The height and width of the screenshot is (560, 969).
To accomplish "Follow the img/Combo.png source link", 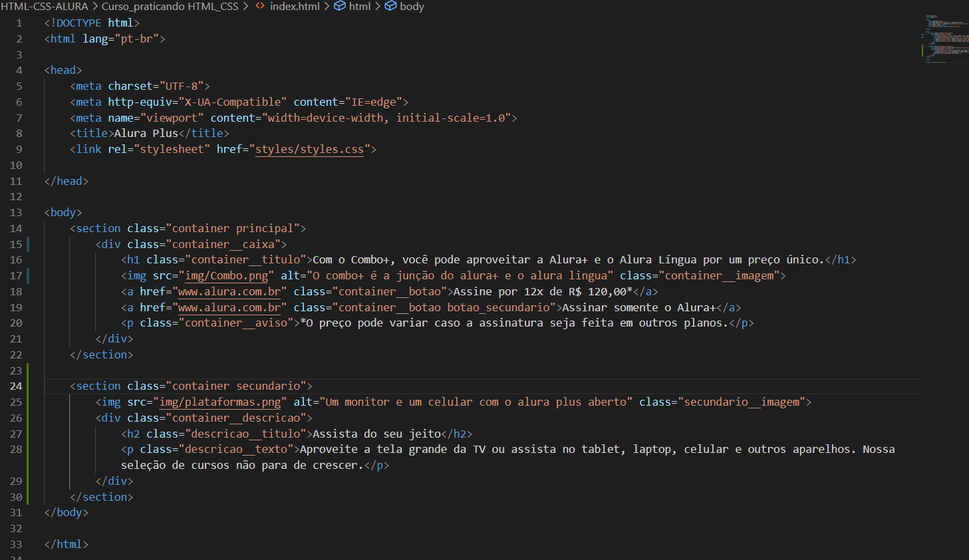I will coord(226,276).
